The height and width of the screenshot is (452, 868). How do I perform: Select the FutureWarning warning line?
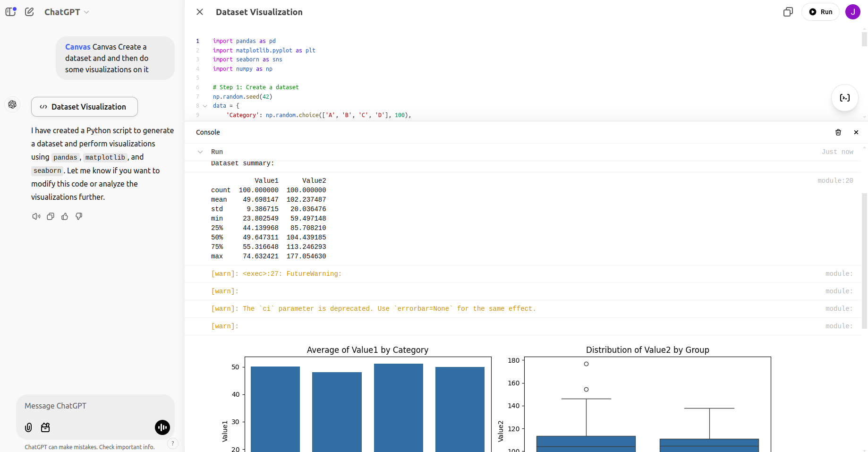[276, 274]
